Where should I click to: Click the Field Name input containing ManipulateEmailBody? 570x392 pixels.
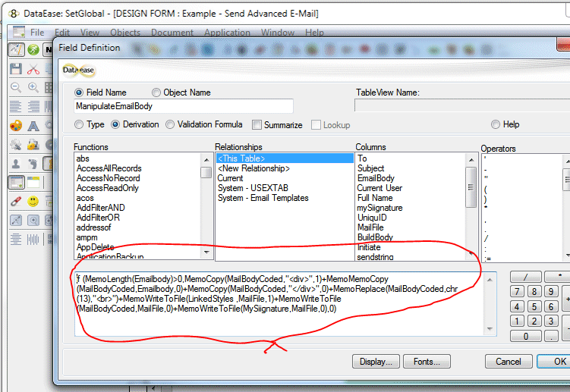point(183,106)
